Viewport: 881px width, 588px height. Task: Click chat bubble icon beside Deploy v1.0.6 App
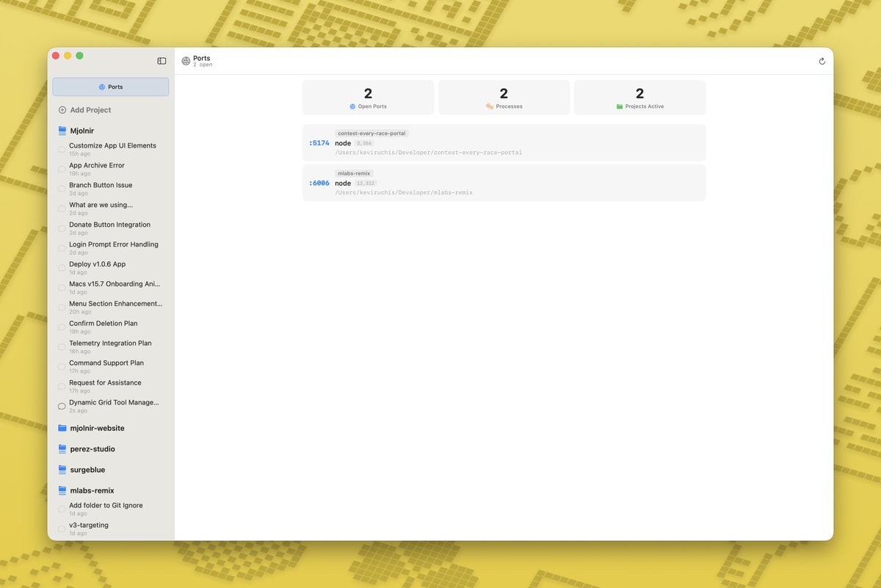[x=62, y=269]
